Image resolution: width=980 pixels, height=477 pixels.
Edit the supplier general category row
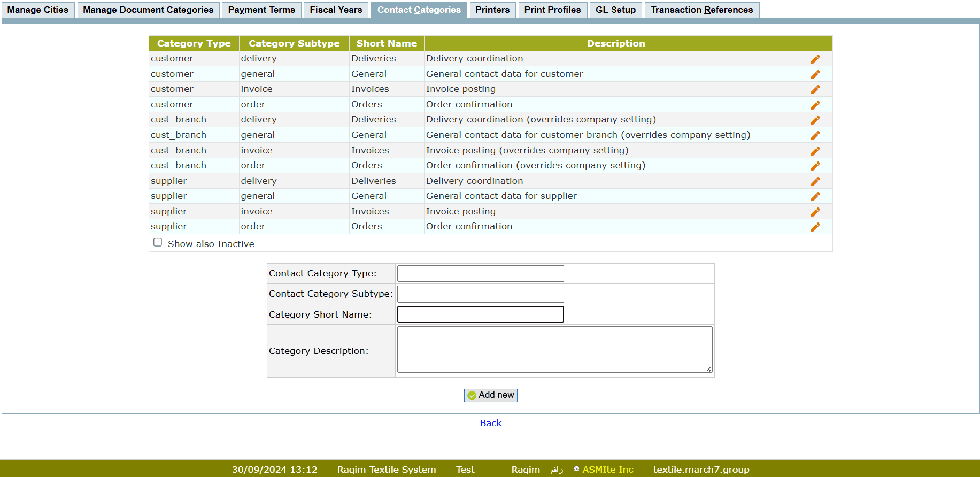tap(815, 196)
